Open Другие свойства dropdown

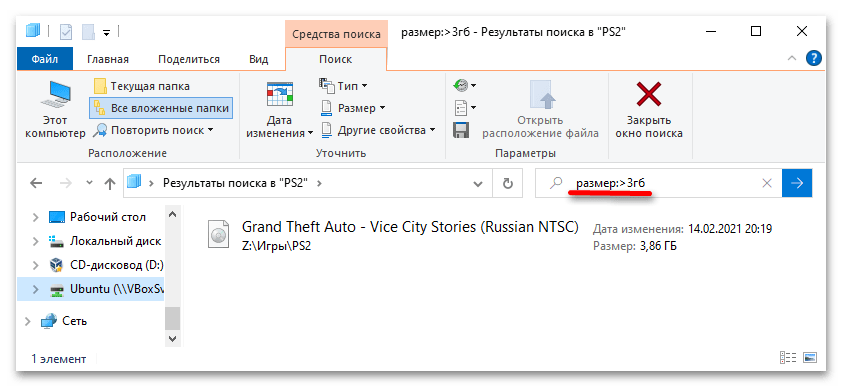pos(378,130)
